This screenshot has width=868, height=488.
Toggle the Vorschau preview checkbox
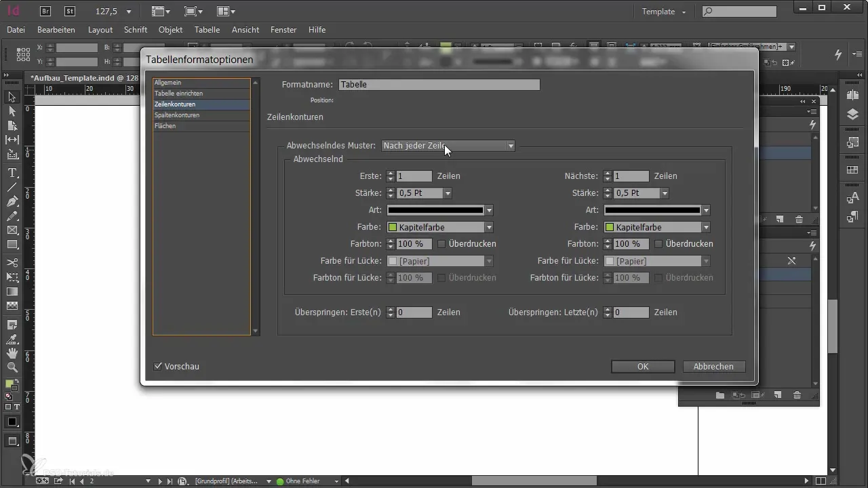158,366
